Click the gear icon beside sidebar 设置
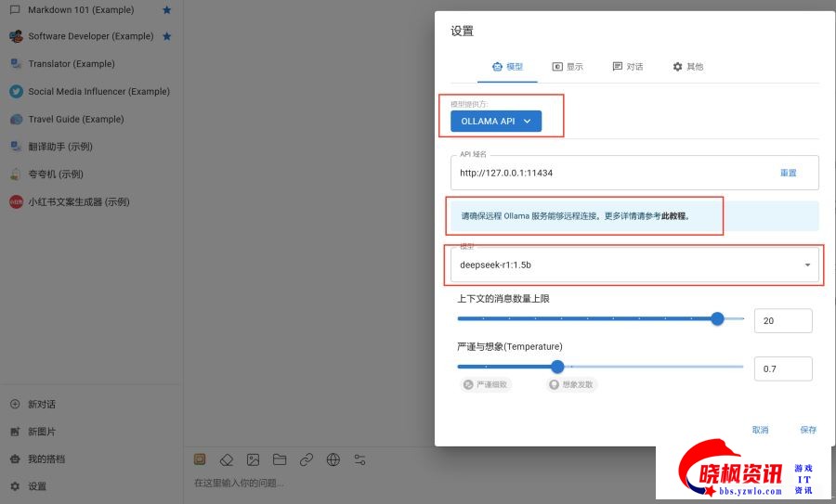Viewport: 836px width, 504px height. 15,485
